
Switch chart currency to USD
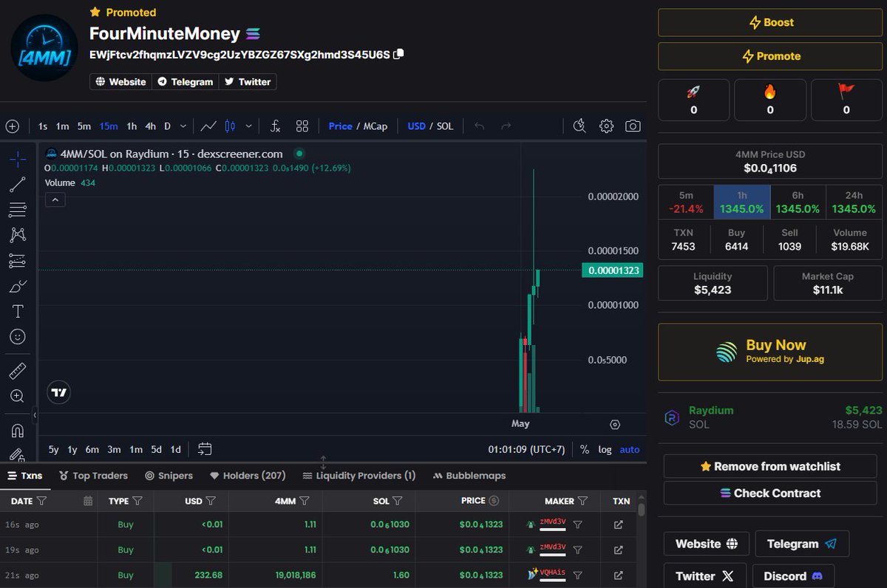(x=416, y=126)
